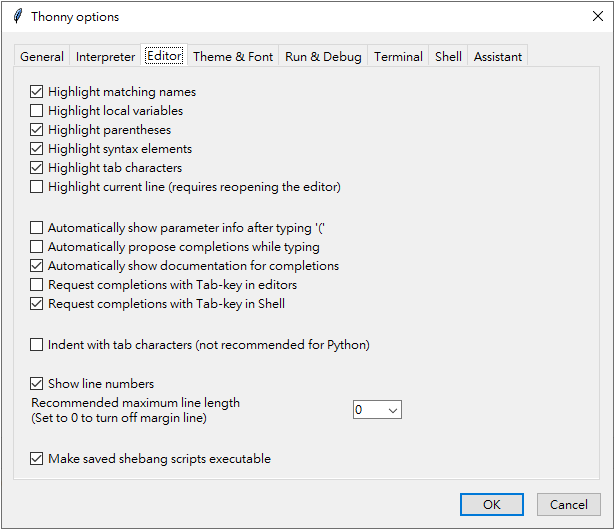This screenshot has width=615, height=530.
Task: Switch to the General tab
Action: (x=42, y=57)
